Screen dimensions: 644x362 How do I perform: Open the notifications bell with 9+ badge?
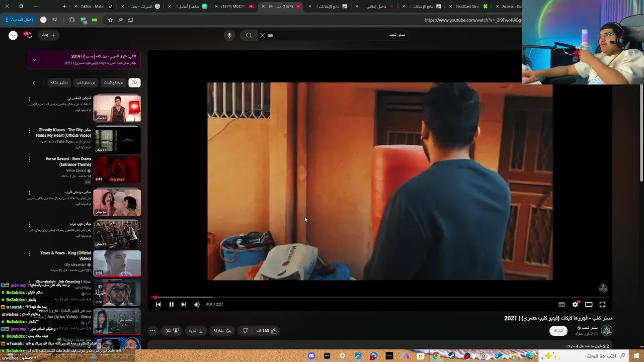tap(28, 35)
